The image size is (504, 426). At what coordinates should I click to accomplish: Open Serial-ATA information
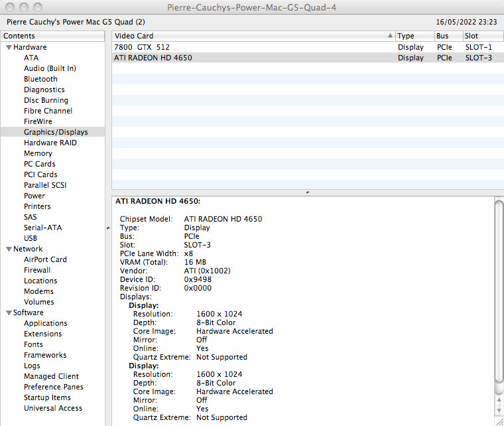tap(42, 228)
